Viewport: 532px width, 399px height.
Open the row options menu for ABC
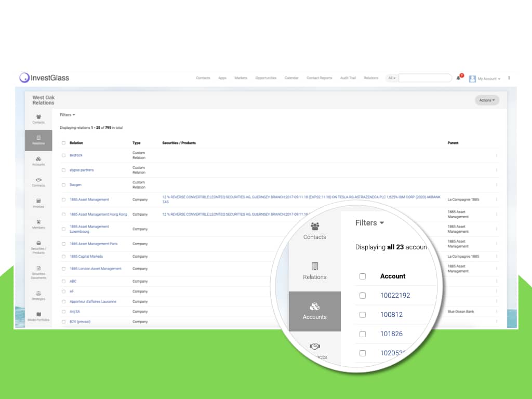(x=496, y=281)
